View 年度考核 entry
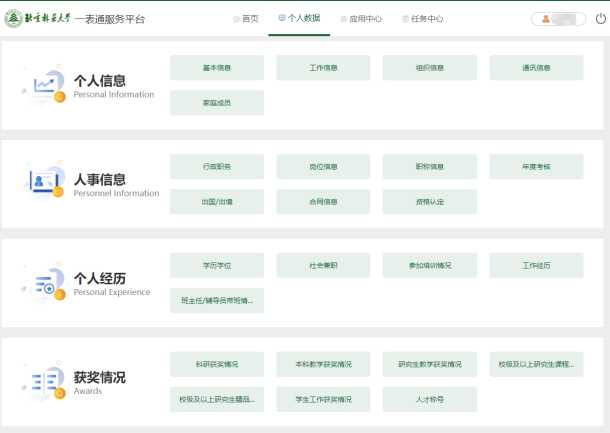The width and height of the screenshot is (610, 433). point(536,167)
